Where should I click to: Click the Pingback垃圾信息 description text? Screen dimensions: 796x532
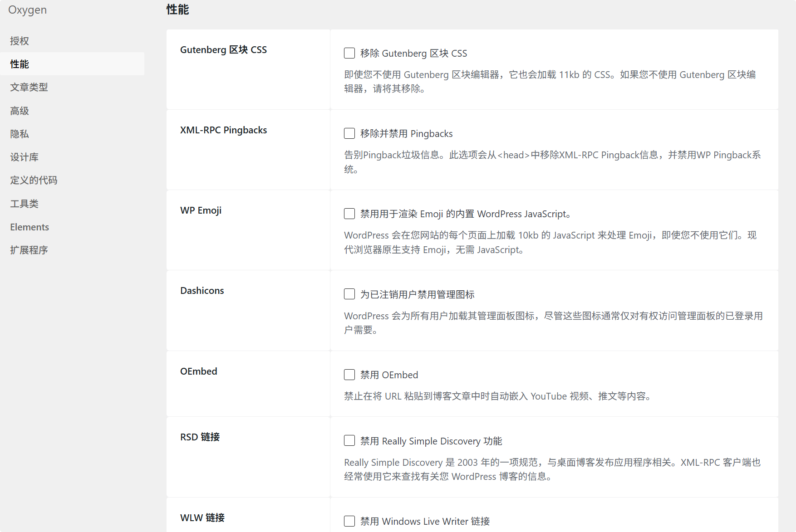click(x=552, y=162)
